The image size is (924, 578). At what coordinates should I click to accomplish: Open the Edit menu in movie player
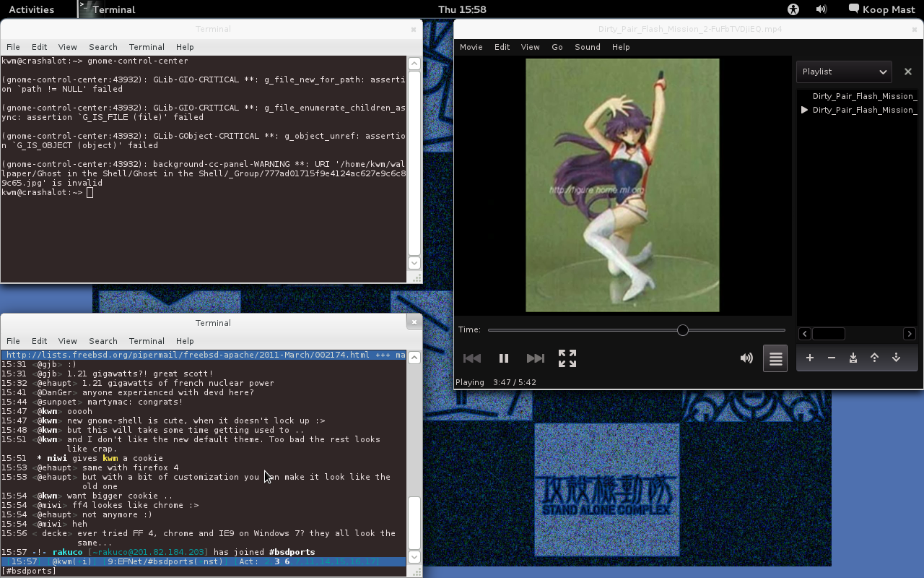(502, 47)
